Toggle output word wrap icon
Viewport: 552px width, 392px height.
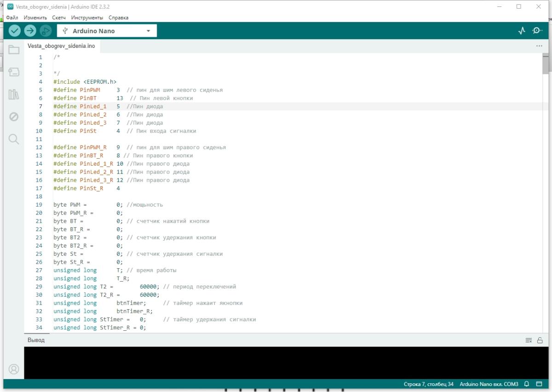pyautogui.click(x=529, y=340)
